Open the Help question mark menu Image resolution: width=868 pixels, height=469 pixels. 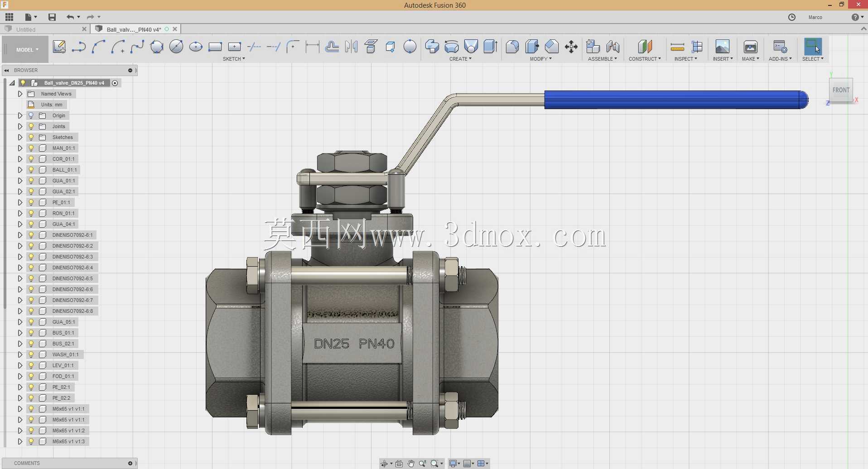pos(857,17)
